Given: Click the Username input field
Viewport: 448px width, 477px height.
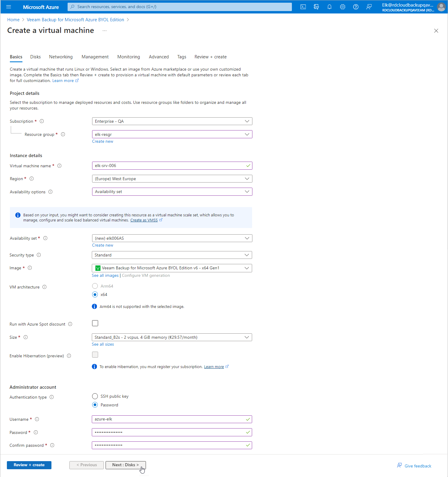Looking at the screenshot, I should pos(172,419).
